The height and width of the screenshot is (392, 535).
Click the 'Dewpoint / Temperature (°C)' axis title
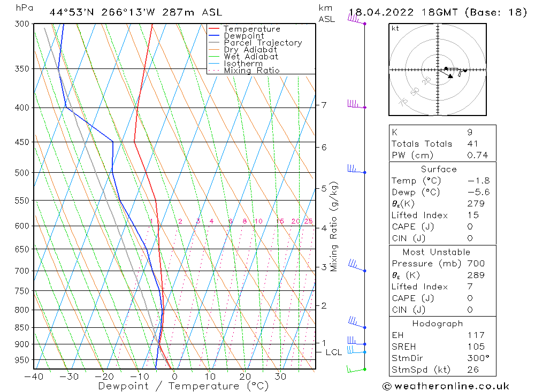pos(183,386)
